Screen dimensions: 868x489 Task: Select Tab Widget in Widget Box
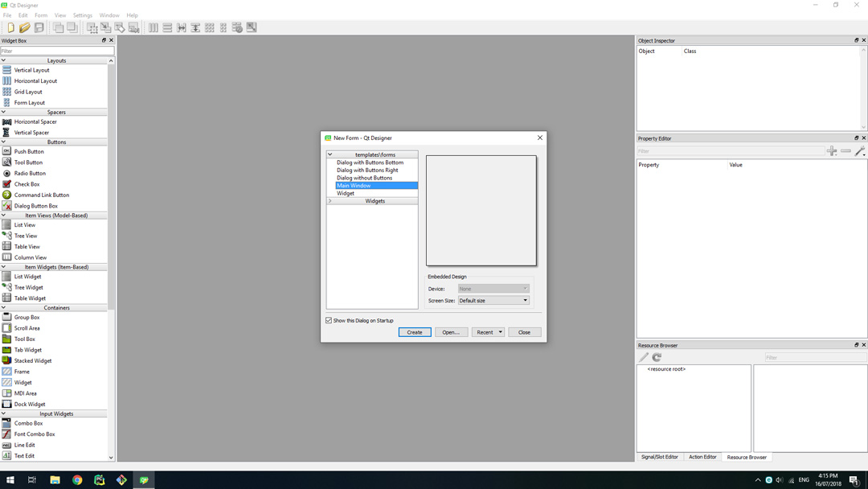pos(27,349)
